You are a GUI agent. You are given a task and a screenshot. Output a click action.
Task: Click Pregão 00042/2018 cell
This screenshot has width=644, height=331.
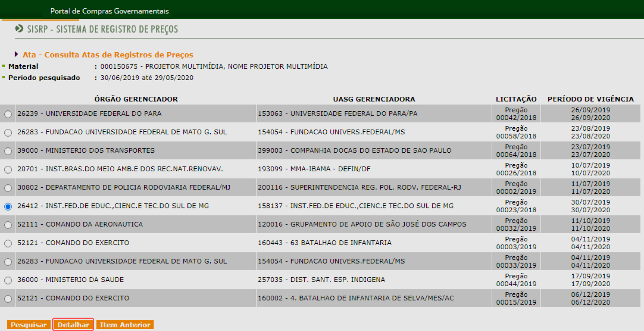[x=516, y=114]
